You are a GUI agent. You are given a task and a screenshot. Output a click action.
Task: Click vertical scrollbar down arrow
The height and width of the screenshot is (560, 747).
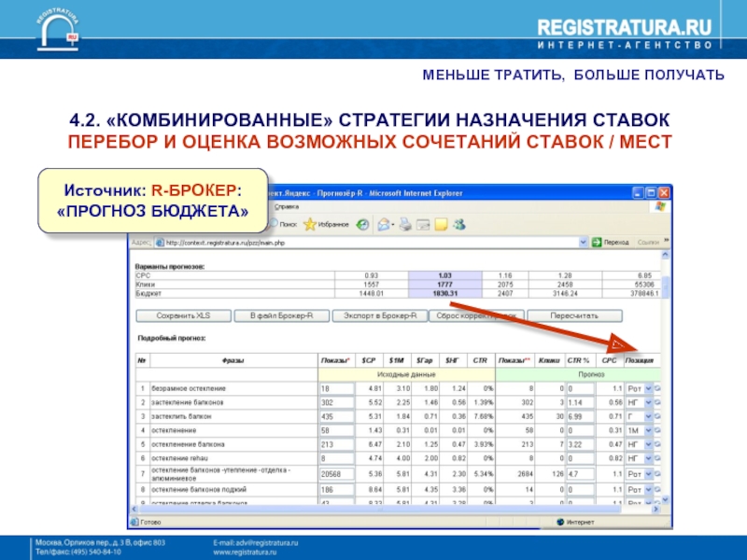tap(665, 499)
